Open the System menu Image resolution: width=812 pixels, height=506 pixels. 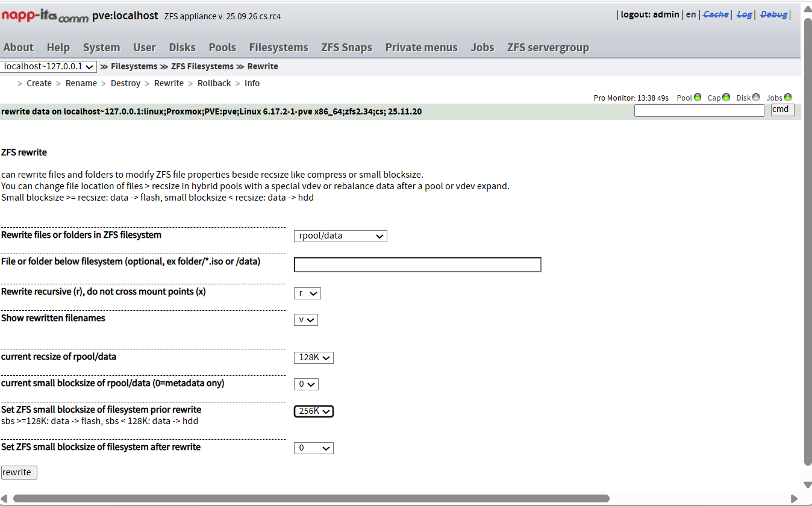[x=101, y=48]
